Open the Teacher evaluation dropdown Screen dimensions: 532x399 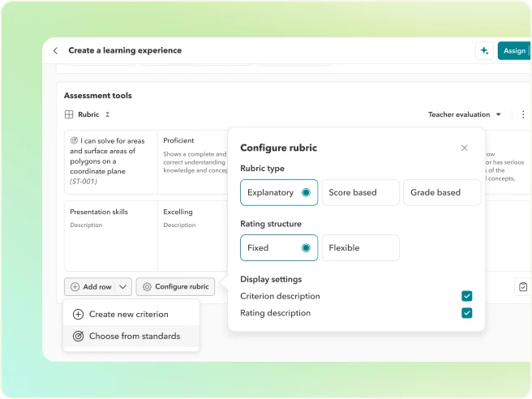pyautogui.click(x=464, y=115)
